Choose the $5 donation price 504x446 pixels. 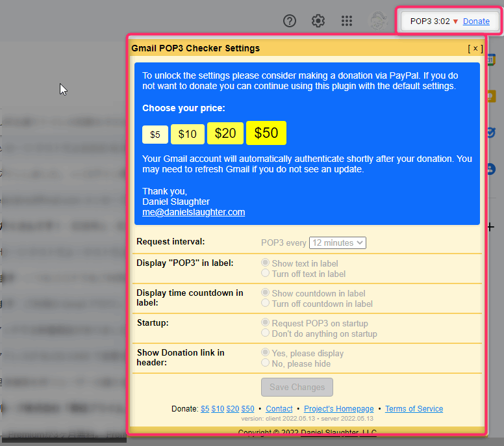[155, 135]
